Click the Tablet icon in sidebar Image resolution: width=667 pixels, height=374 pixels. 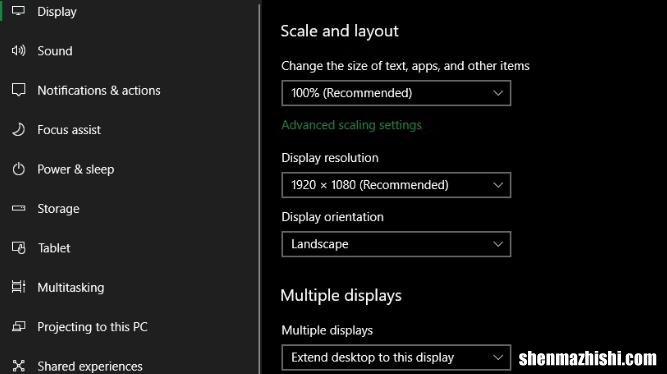[18, 248]
